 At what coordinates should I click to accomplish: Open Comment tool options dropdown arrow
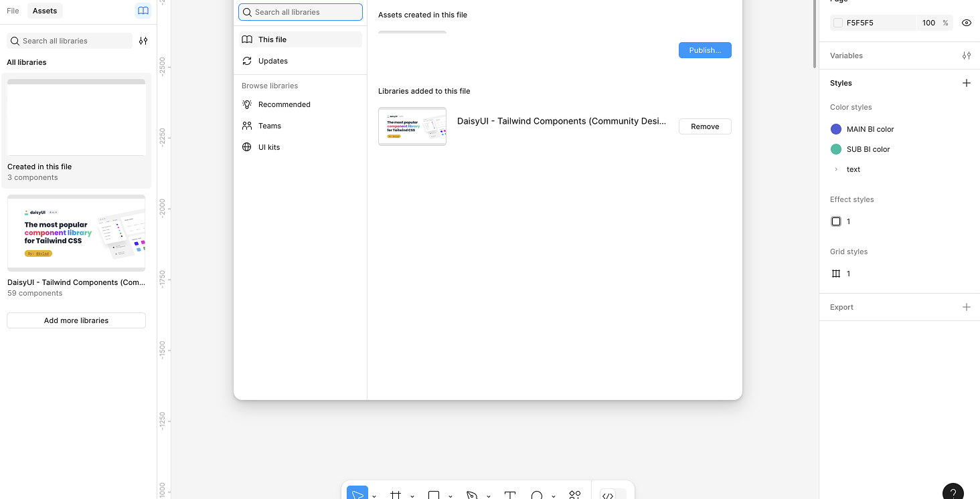click(554, 496)
